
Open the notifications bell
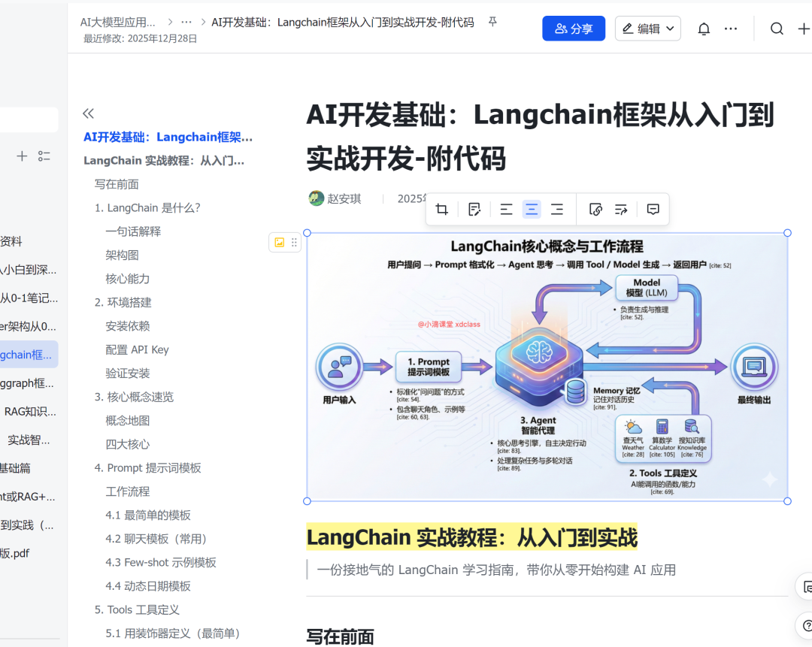[704, 29]
